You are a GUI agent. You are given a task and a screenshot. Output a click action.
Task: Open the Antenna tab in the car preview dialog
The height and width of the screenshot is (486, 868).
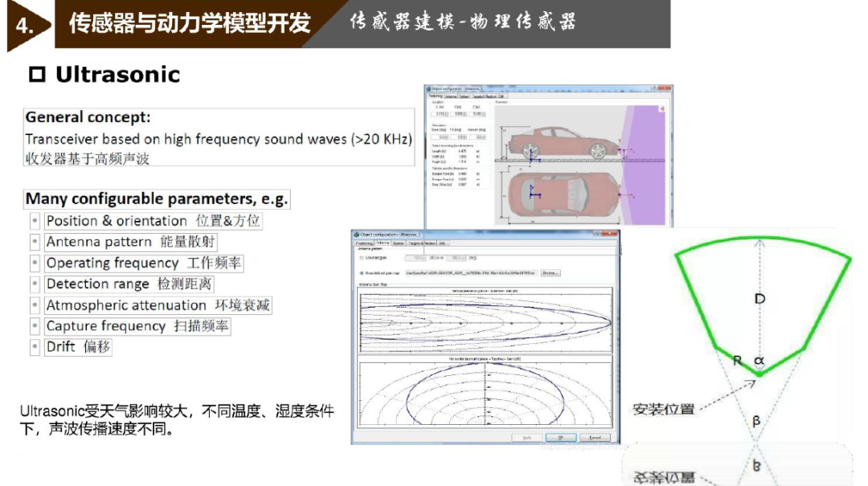(x=451, y=96)
